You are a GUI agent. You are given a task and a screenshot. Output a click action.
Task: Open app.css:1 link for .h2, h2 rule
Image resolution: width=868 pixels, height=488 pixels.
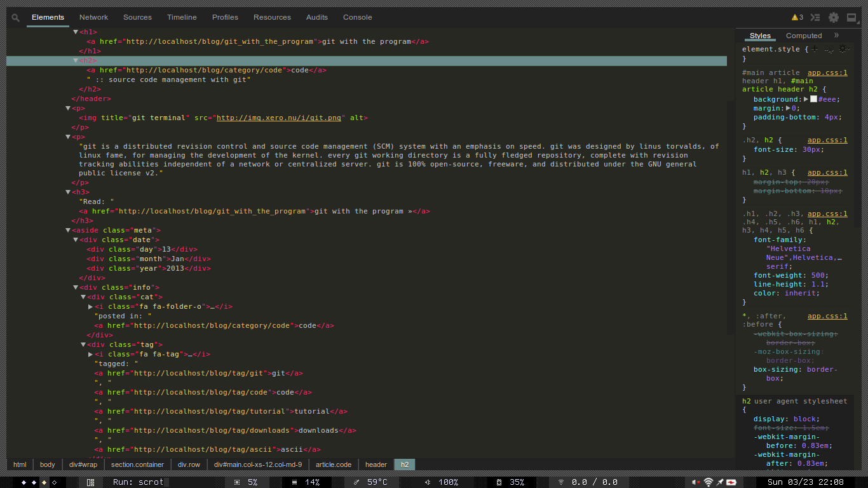point(827,140)
